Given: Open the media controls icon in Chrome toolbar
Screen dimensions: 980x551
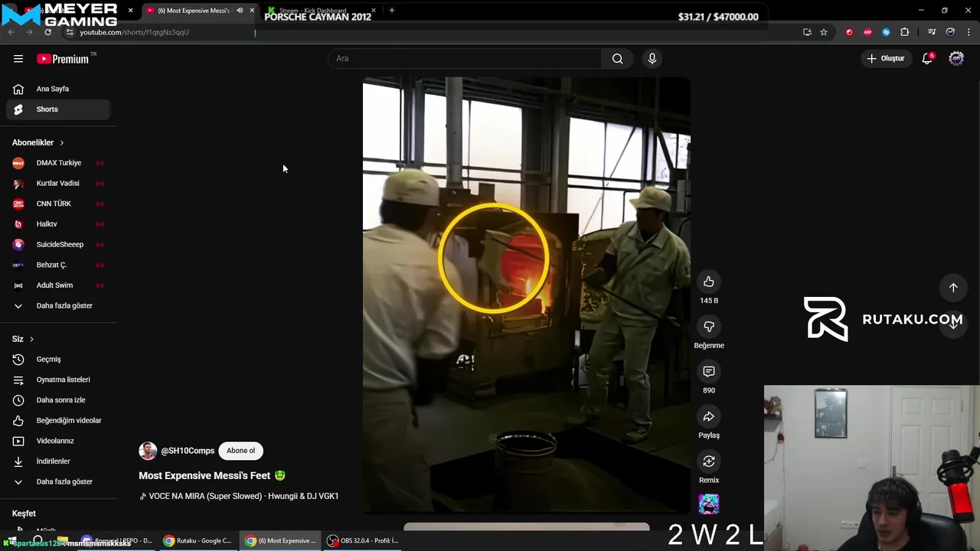Looking at the screenshot, I should (932, 32).
